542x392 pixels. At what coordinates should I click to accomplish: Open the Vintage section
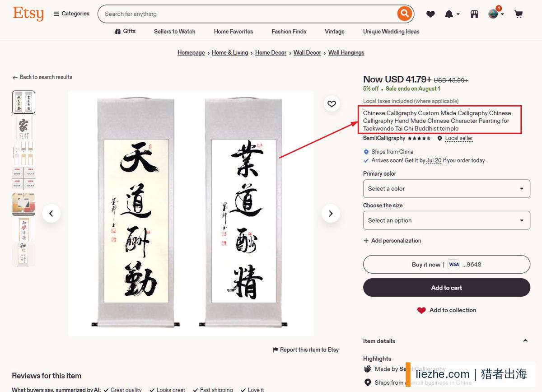[335, 32]
